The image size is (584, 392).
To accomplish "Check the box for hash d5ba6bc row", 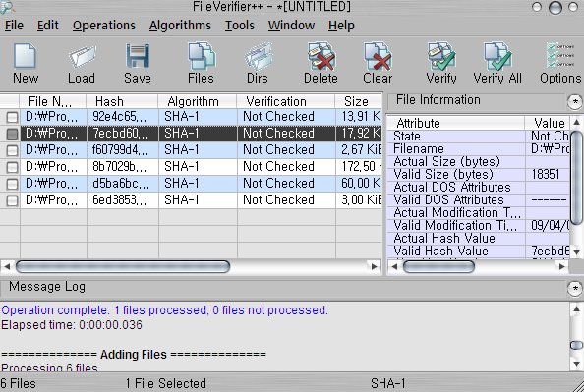I will pos(12,185).
